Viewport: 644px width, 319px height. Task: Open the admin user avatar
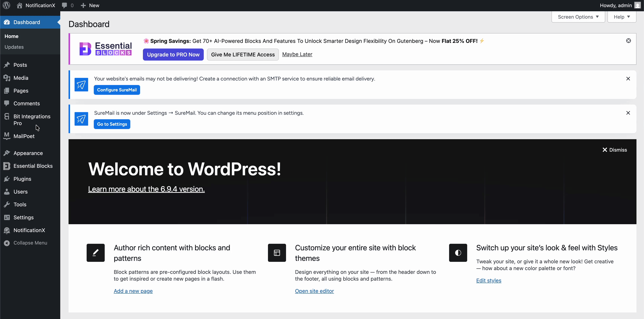click(637, 5)
